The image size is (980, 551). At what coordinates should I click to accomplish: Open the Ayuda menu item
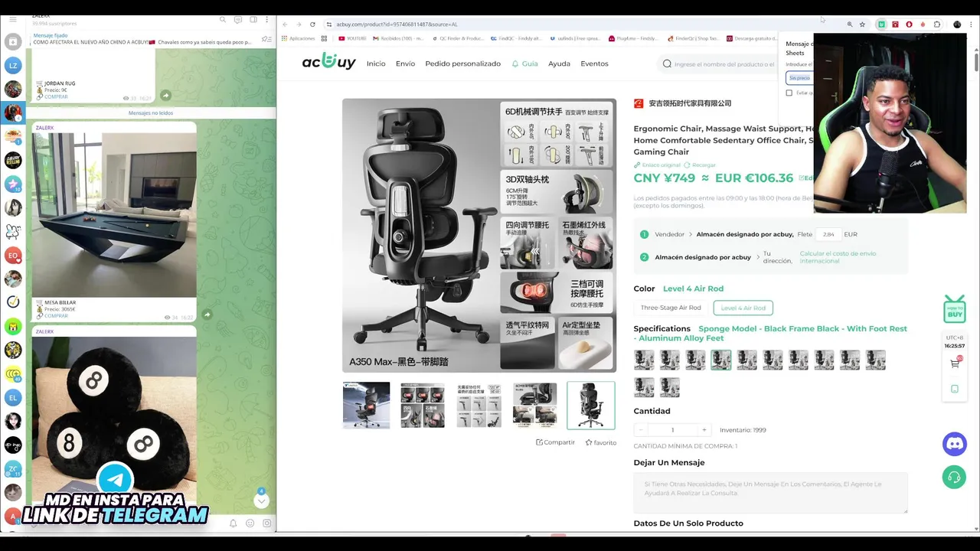[x=559, y=64]
